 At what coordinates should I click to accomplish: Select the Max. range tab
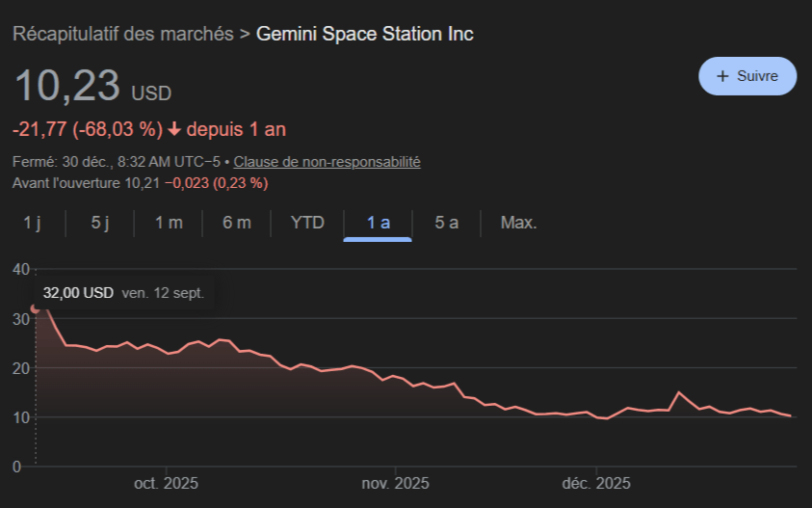click(x=518, y=223)
